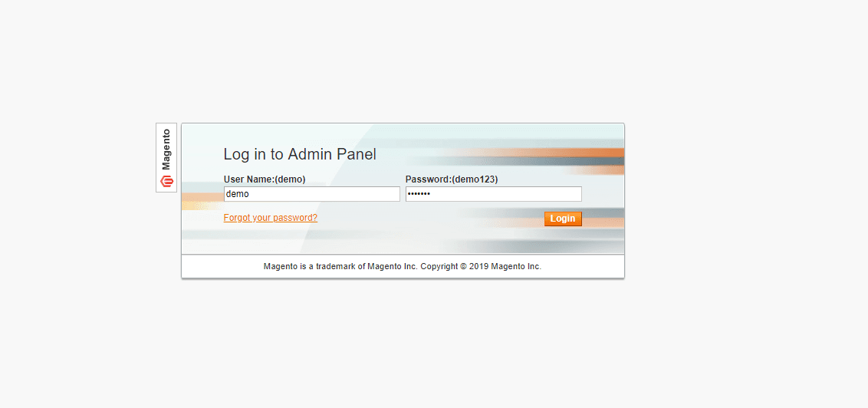The width and height of the screenshot is (868, 408).
Task: Click "Magento Inc." after the copyright year
Action: point(516,266)
